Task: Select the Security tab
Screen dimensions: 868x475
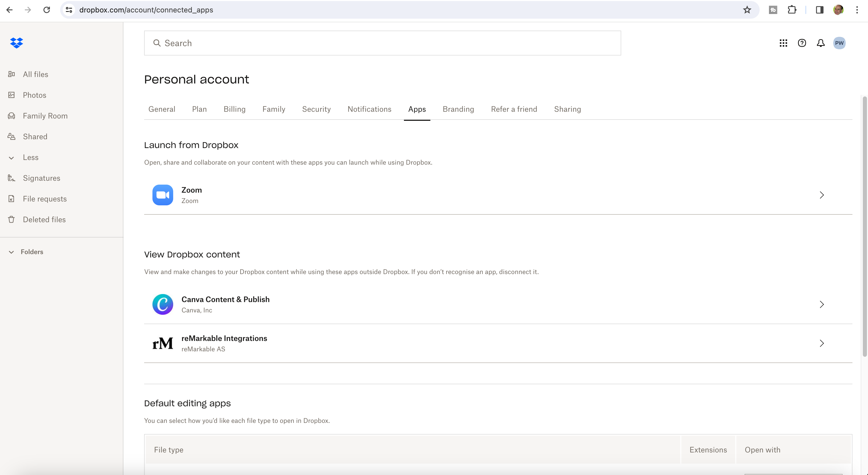Action: point(317,109)
